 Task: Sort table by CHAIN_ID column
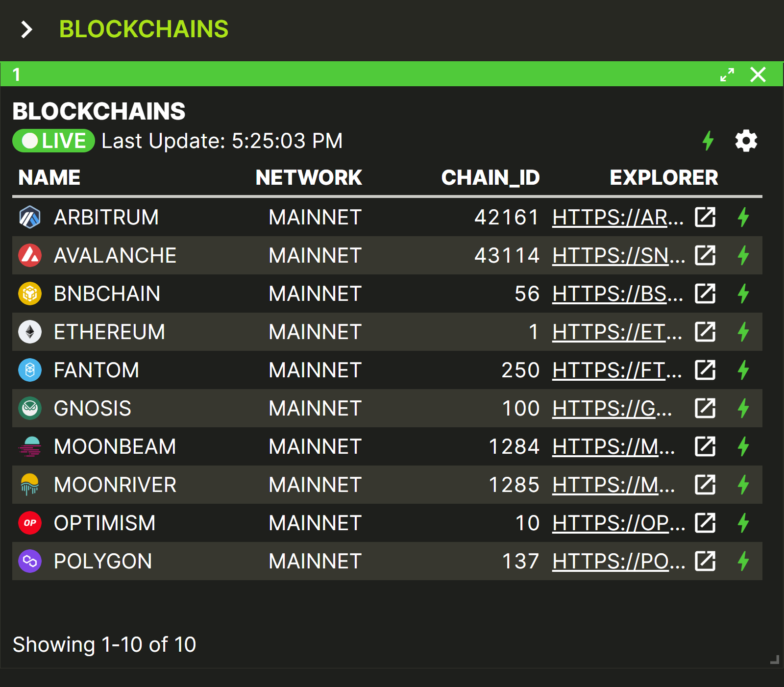(490, 177)
